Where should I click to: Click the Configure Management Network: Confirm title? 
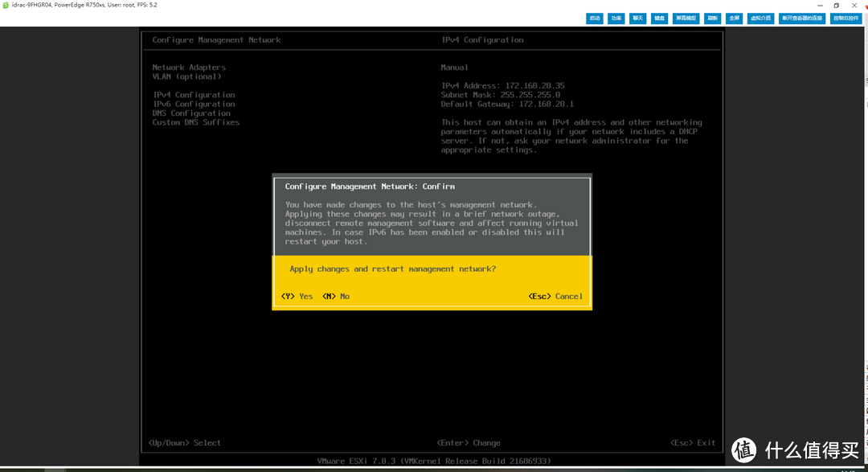click(370, 187)
